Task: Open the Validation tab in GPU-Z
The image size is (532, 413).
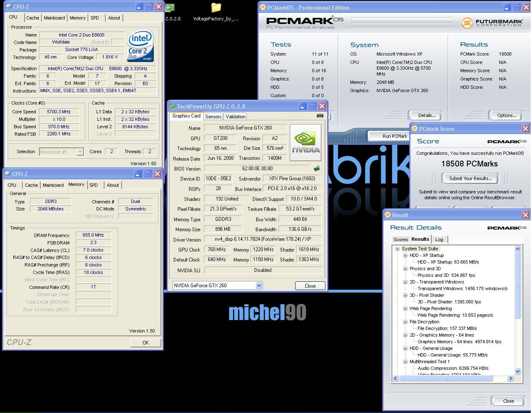Action: [x=236, y=117]
